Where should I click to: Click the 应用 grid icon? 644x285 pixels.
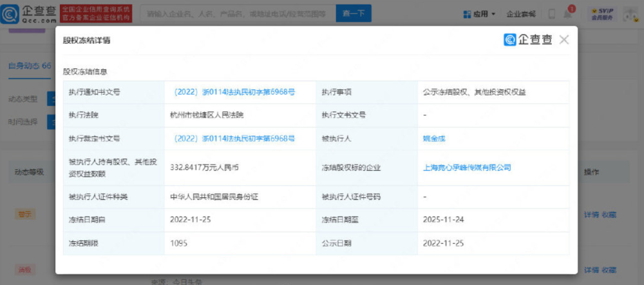[468, 14]
